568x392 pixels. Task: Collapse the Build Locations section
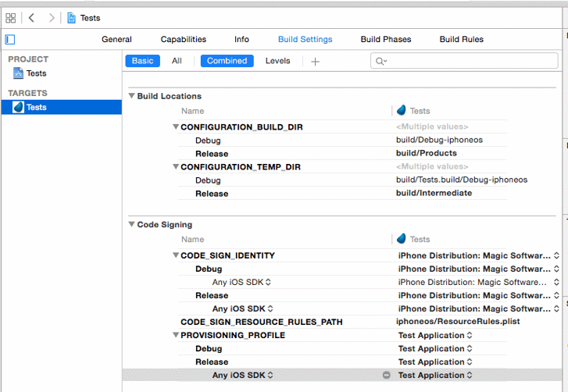click(131, 96)
